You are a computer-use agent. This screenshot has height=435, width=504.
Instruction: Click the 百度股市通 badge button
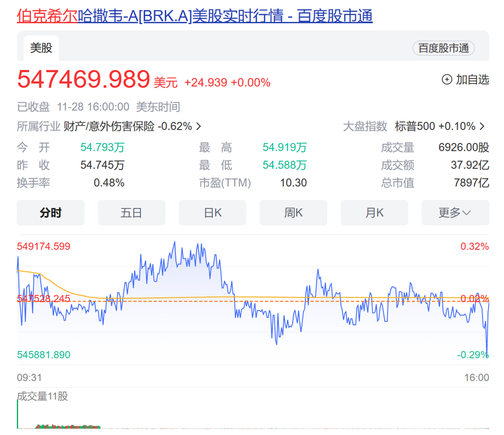click(x=444, y=48)
